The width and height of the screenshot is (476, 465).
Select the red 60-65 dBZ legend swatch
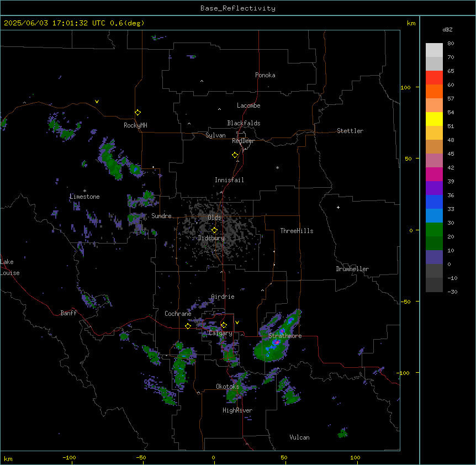pos(434,78)
